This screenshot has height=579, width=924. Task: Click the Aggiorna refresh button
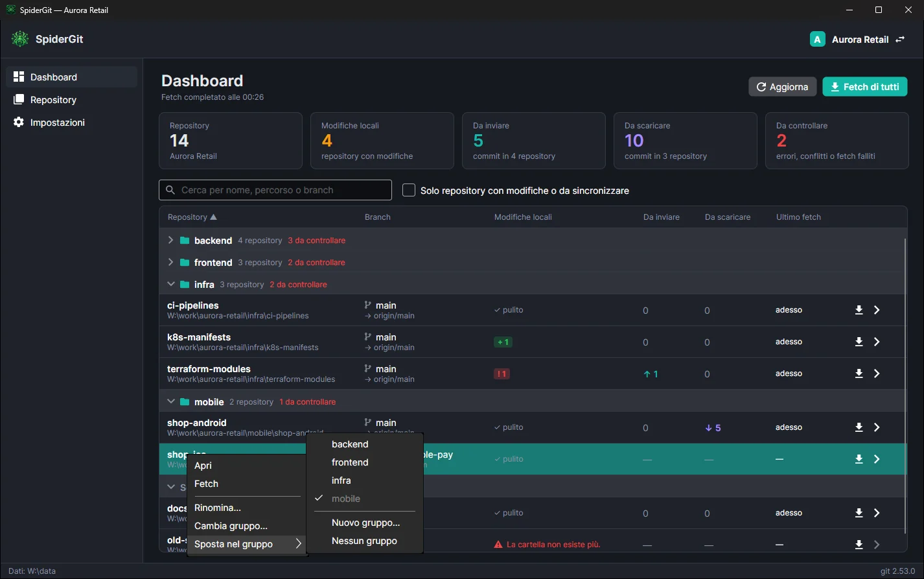tap(782, 87)
